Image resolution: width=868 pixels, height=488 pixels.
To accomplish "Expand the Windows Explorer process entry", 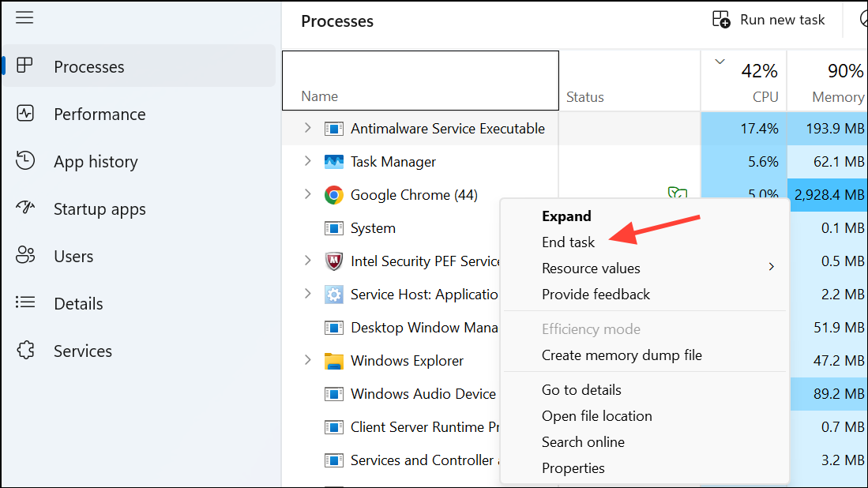I will click(x=307, y=360).
